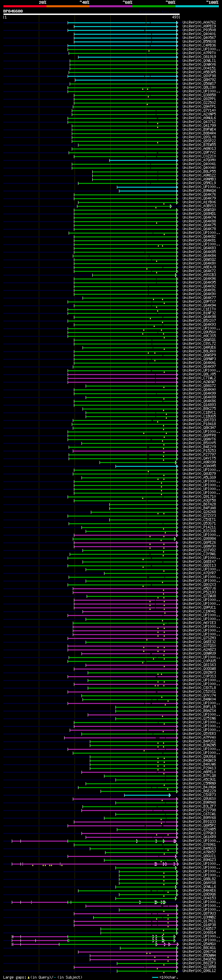Open hit UniRef100_Q40401

click(199, 34)
